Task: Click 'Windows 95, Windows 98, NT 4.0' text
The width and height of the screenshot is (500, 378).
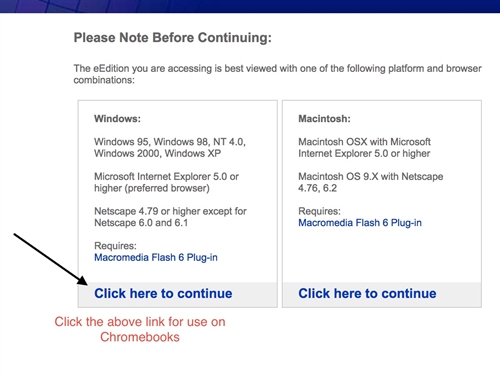Action: 170,142
